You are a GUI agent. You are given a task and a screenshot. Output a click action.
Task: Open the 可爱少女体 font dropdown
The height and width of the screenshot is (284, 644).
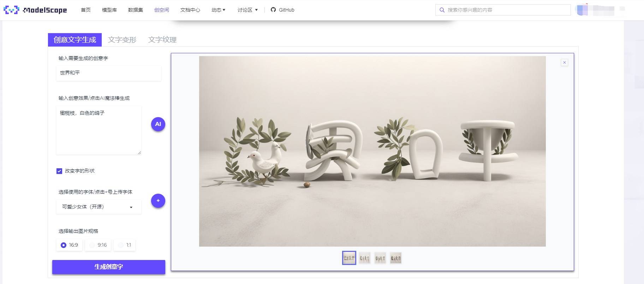point(99,207)
